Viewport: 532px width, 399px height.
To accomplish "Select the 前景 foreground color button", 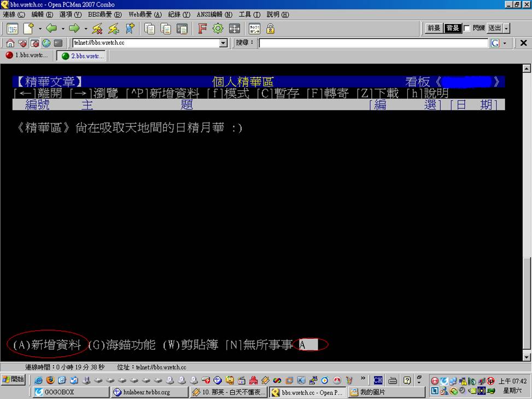I will coord(434,28).
